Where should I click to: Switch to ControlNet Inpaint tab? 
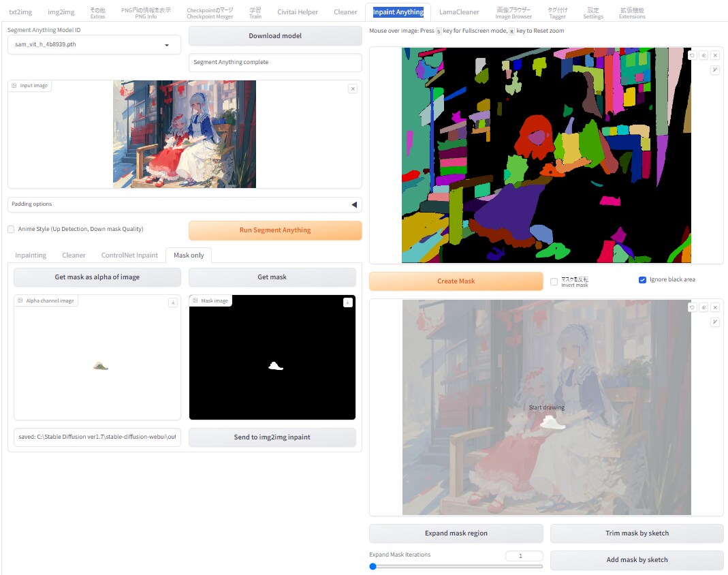click(x=129, y=255)
